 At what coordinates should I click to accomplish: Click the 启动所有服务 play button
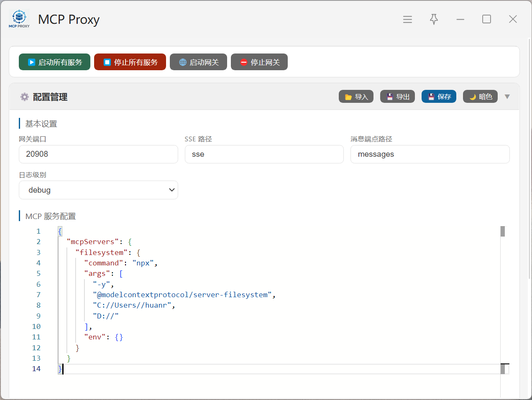click(x=54, y=62)
